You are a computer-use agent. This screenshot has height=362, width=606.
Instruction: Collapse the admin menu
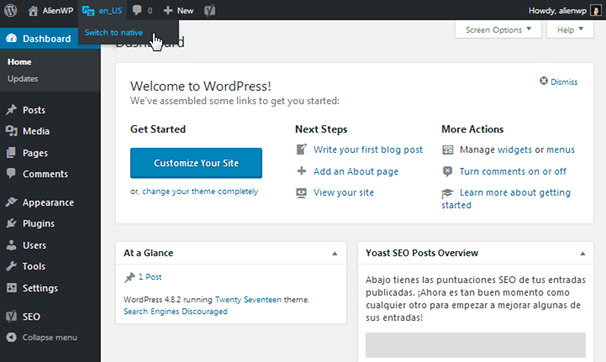(x=42, y=337)
